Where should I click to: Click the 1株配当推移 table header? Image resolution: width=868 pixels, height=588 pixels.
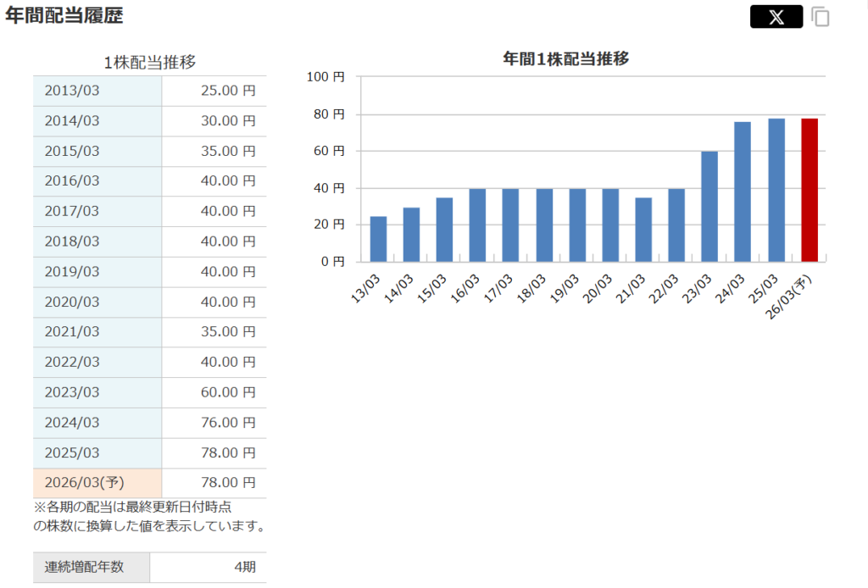coord(150,62)
